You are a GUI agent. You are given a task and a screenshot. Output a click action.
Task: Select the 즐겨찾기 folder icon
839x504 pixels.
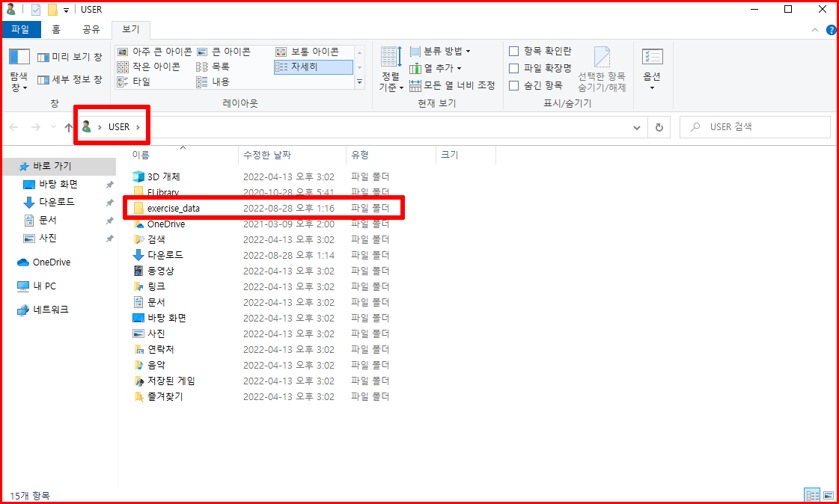[138, 396]
